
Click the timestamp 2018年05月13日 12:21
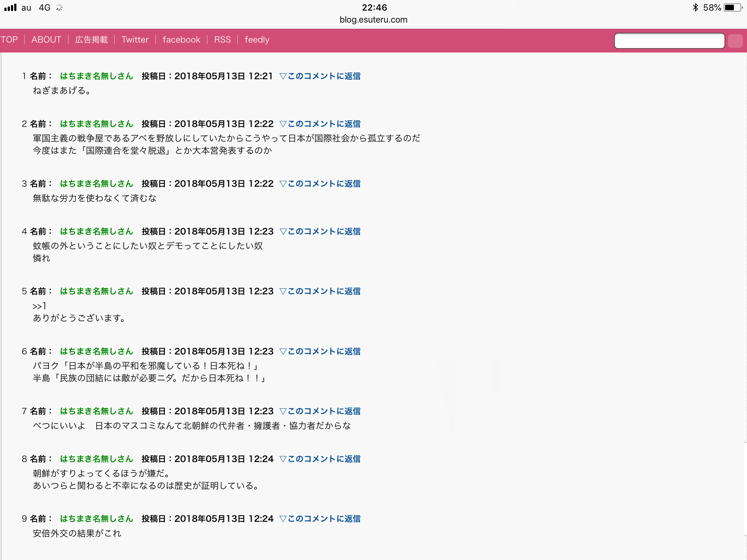(224, 76)
